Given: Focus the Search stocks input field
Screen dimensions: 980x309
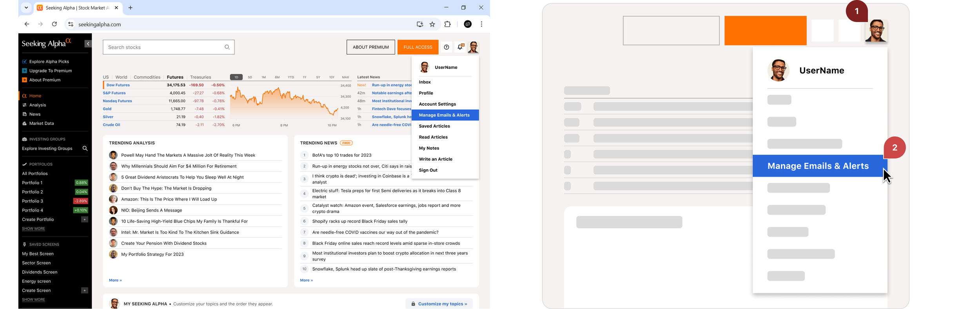Looking at the screenshot, I should coord(169,47).
